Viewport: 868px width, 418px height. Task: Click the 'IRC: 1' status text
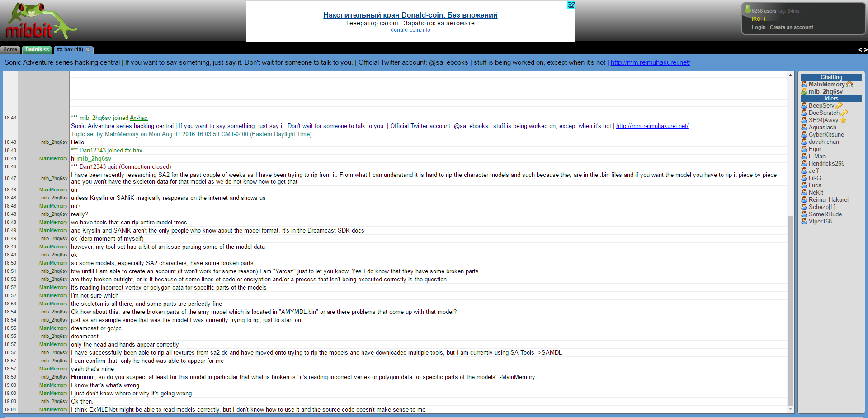(759, 19)
